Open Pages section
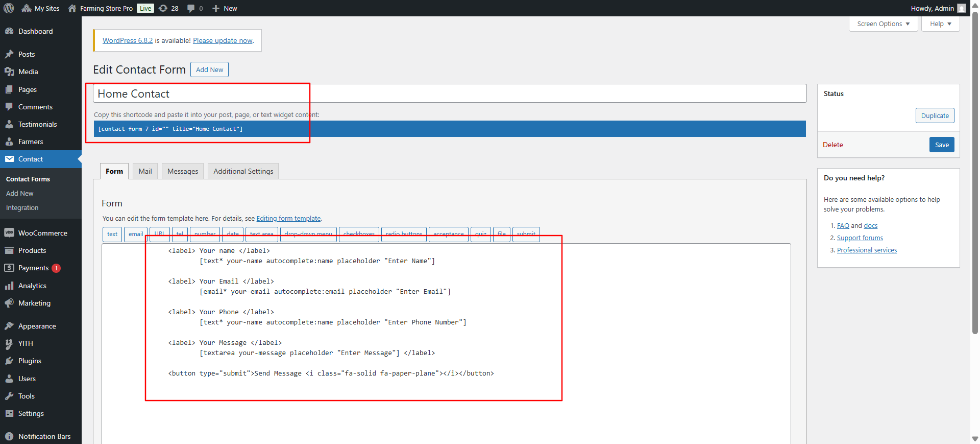Viewport: 980px width, 444px height. (41, 89)
